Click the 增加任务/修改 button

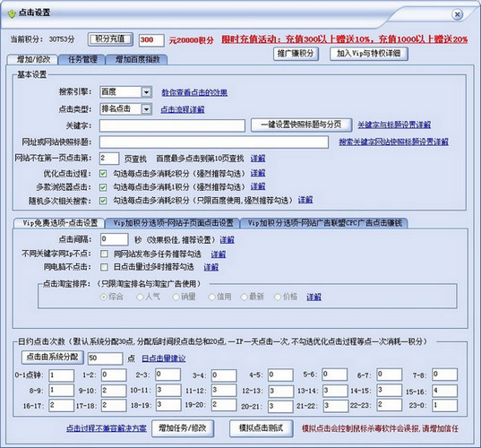[x=183, y=428]
